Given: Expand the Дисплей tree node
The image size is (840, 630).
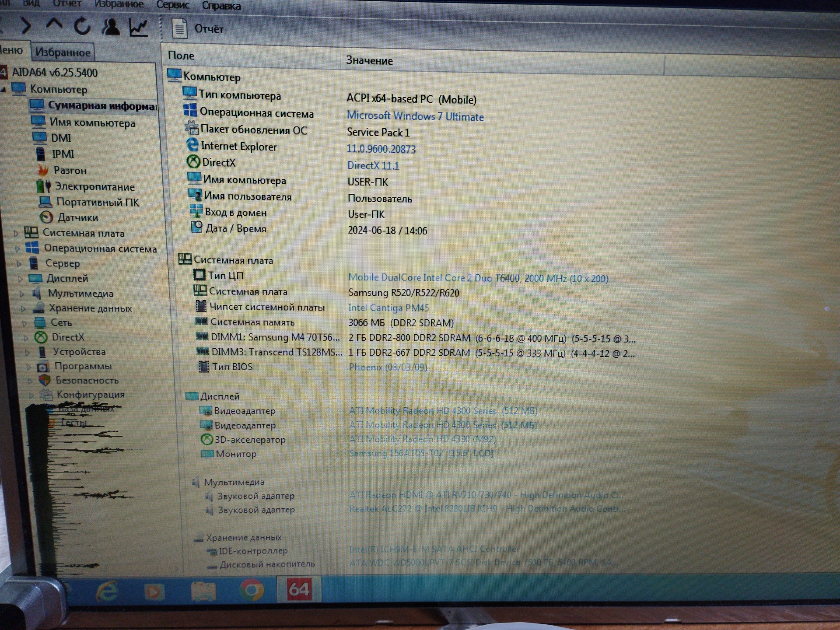Looking at the screenshot, I should click(x=20, y=279).
